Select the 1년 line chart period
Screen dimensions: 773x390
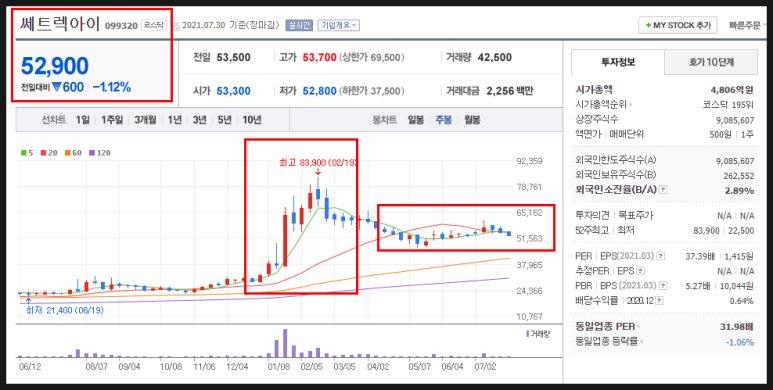pyautogui.click(x=175, y=120)
